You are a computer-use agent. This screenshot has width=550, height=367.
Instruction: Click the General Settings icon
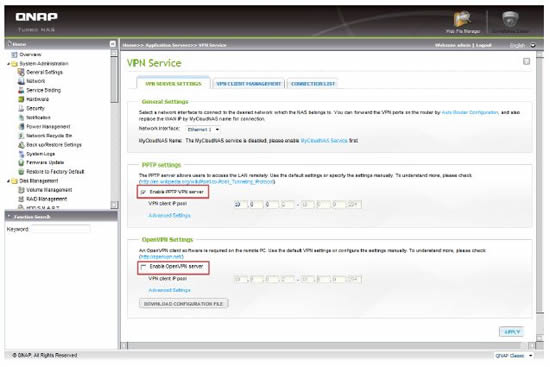(x=21, y=72)
